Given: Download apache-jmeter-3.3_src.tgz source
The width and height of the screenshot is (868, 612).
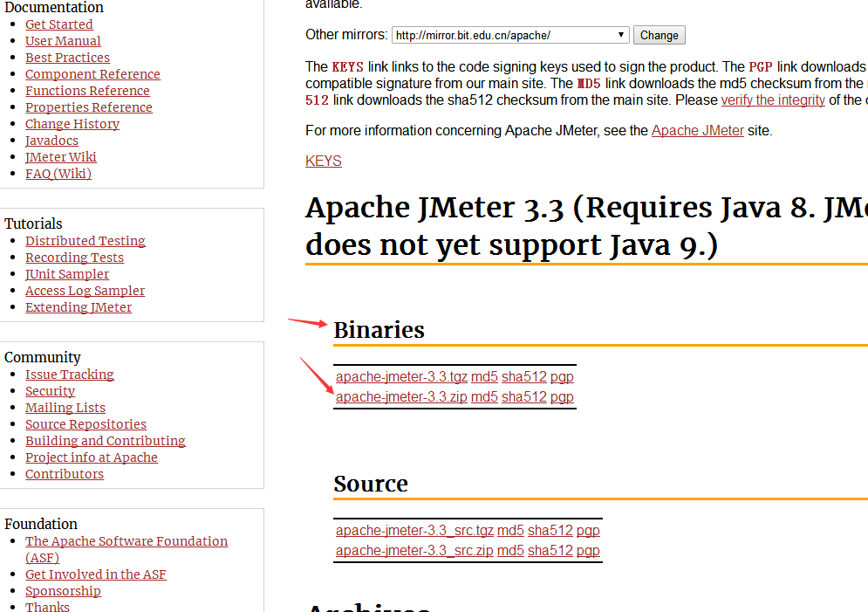Looking at the screenshot, I should point(414,531).
